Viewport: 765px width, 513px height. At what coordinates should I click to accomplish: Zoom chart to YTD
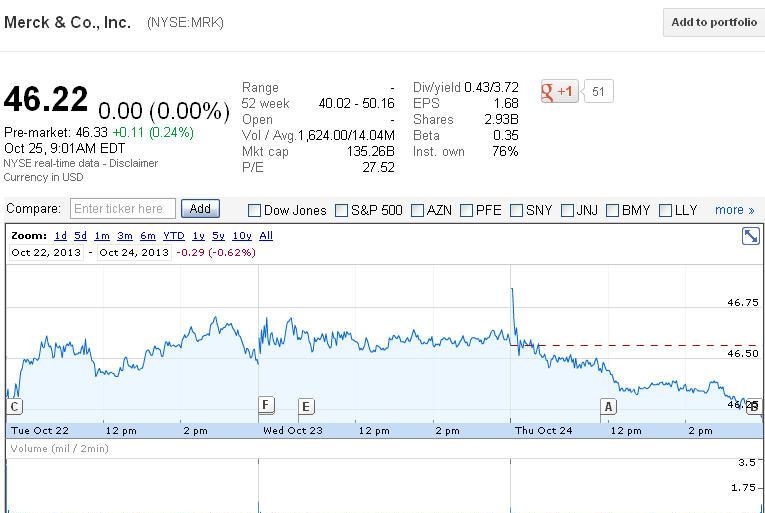click(x=174, y=236)
